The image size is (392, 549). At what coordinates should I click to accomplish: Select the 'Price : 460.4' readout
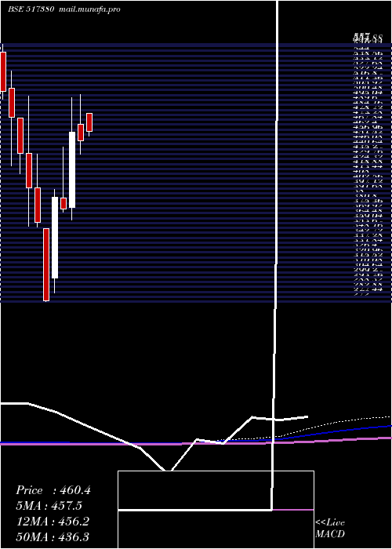[x=53, y=490]
